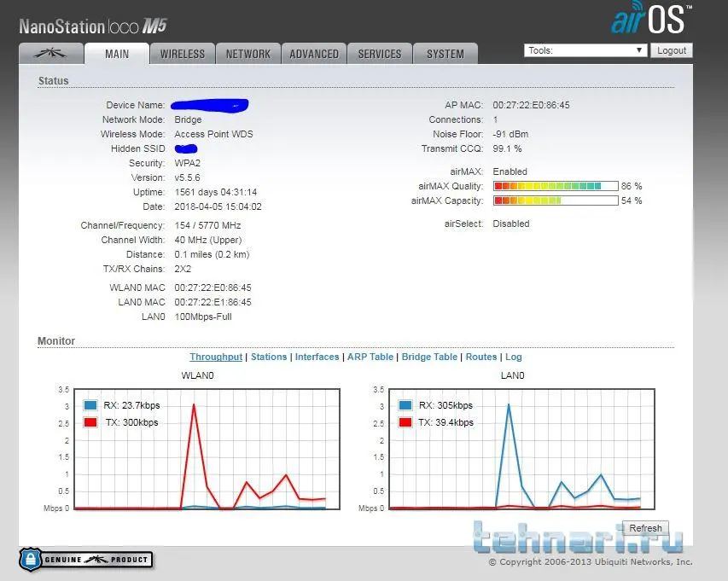Open the Stations monitor link
The image size is (728, 581).
click(269, 357)
